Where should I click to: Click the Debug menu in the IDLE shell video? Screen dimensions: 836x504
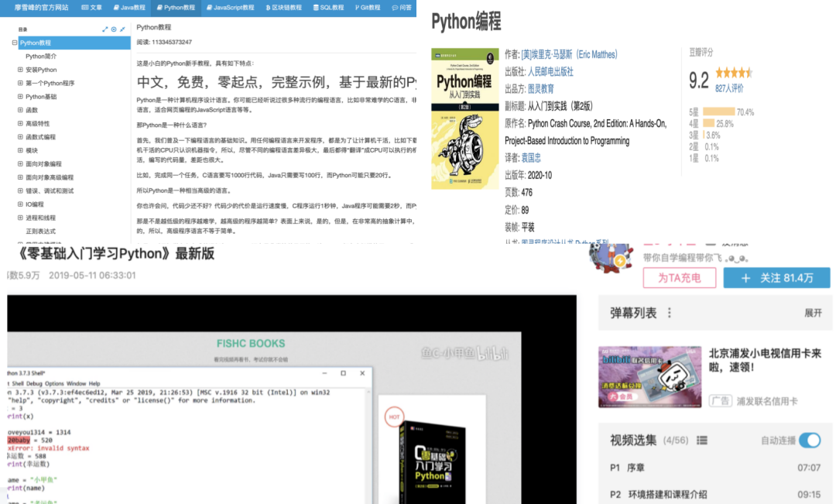pos(34,383)
